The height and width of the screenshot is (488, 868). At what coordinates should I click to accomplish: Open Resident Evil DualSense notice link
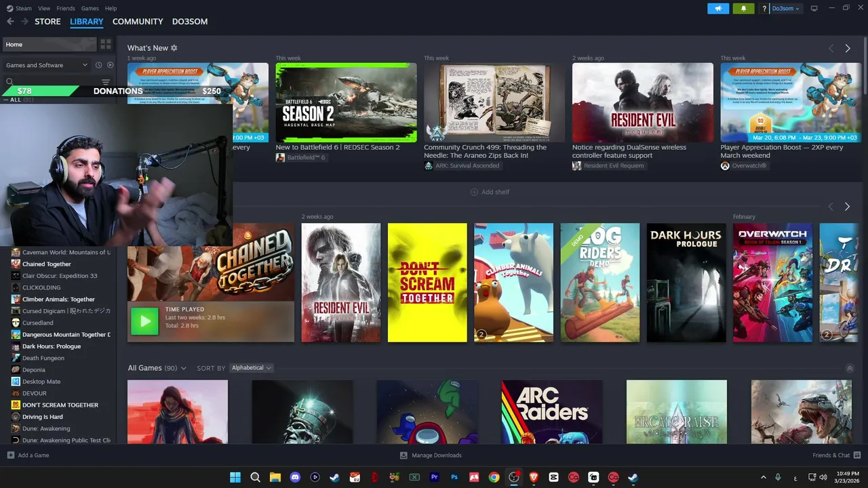pyautogui.click(x=629, y=151)
